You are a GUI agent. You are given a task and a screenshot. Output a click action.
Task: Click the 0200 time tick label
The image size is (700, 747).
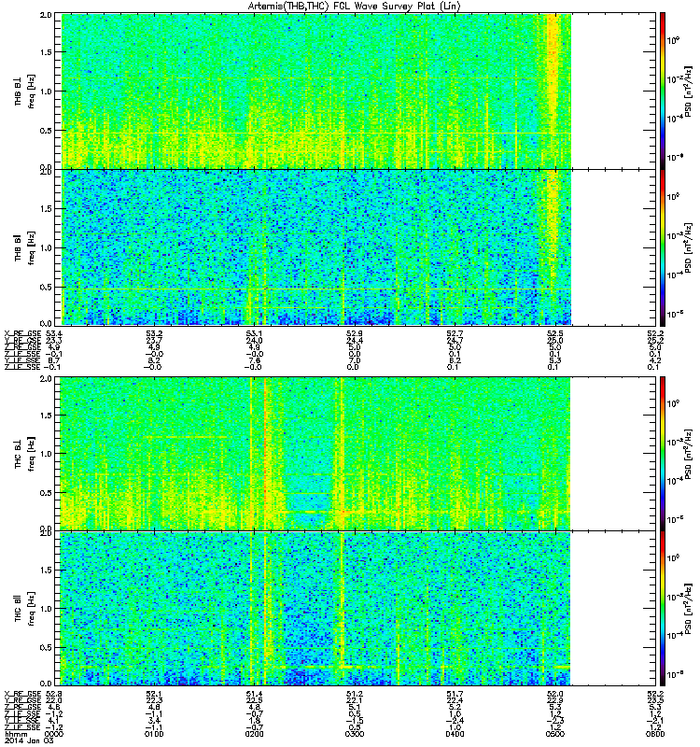254,734
